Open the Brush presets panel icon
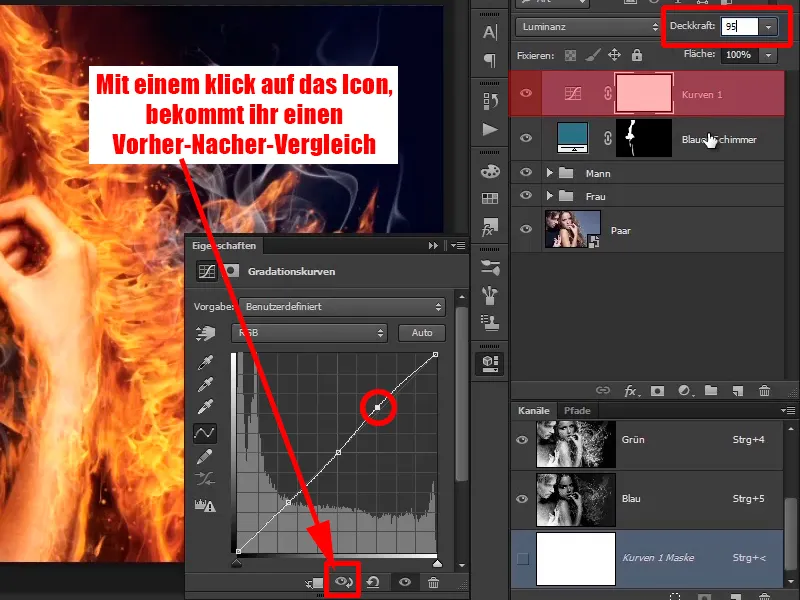The height and width of the screenshot is (600, 800). [490, 267]
